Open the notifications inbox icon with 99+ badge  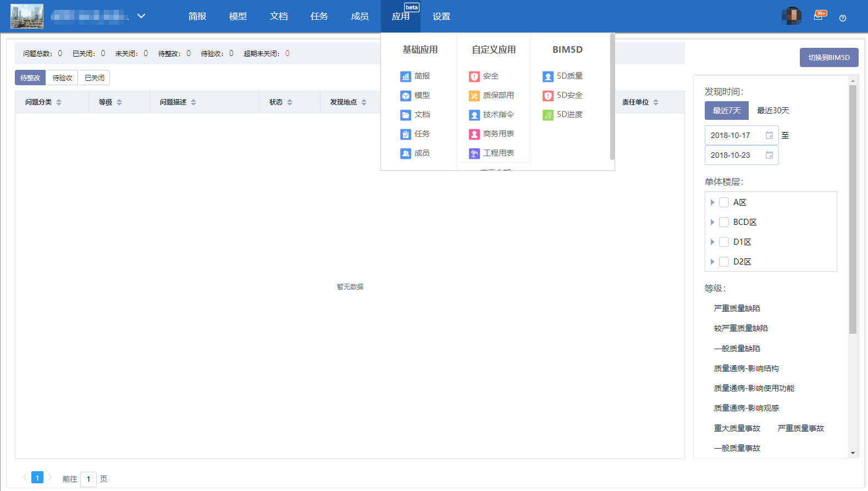click(x=818, y=17)
